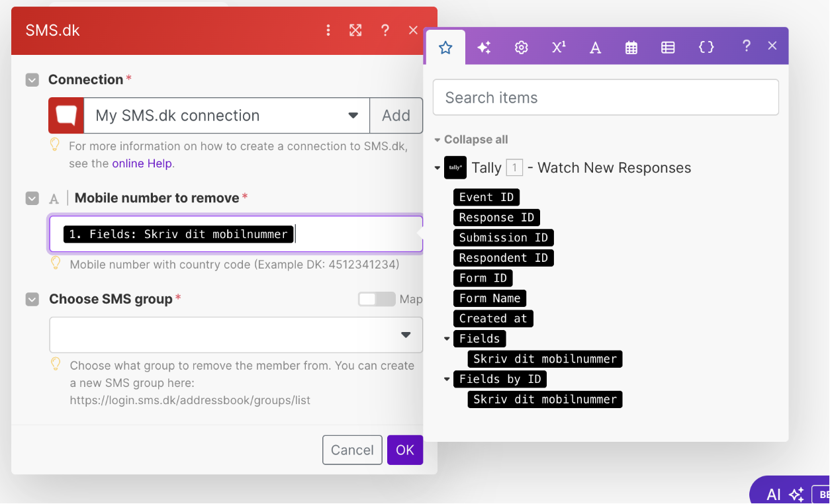This screenshot has height=504, width=830.
Task: Insert the Event ID variable
Action: [x=486, y=197]
